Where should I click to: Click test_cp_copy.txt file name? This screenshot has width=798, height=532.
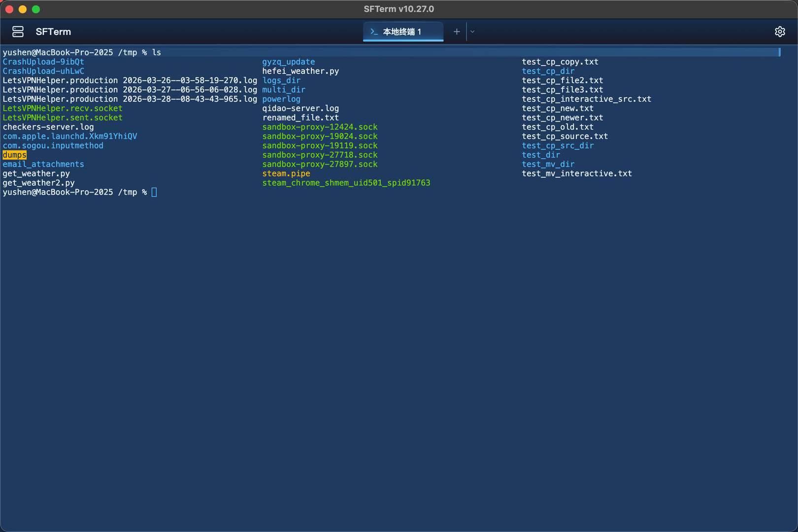560,62
